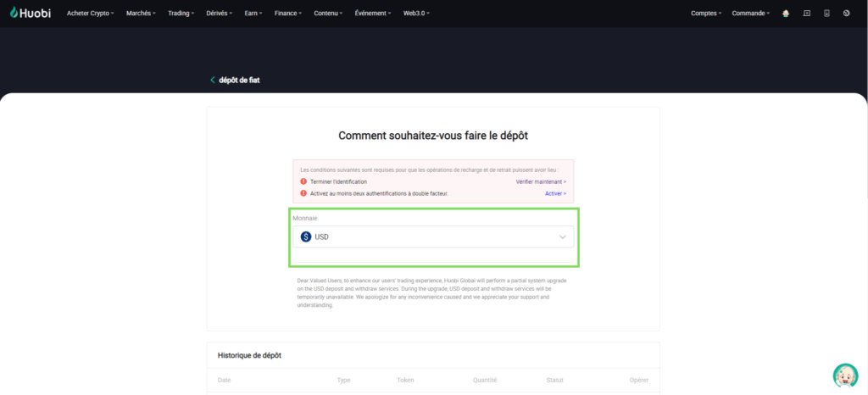
Task: Open the USD Monnaie currency dropdown
Action: [x=433, y=236]
